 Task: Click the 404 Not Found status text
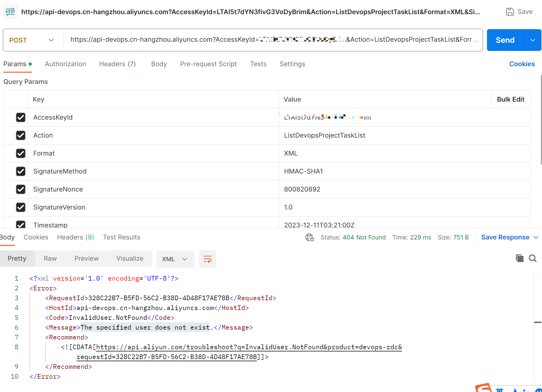pos(364,237)
